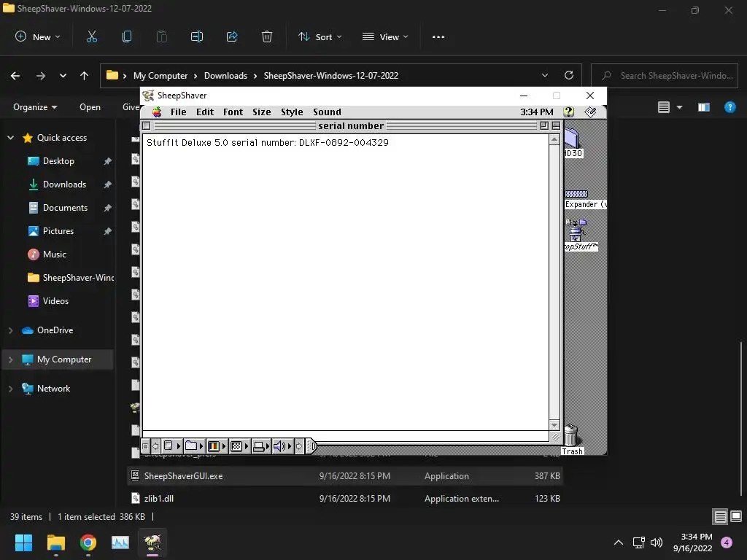Expand the Network tree node
747x560 pixels.
(x=10, y=389)
